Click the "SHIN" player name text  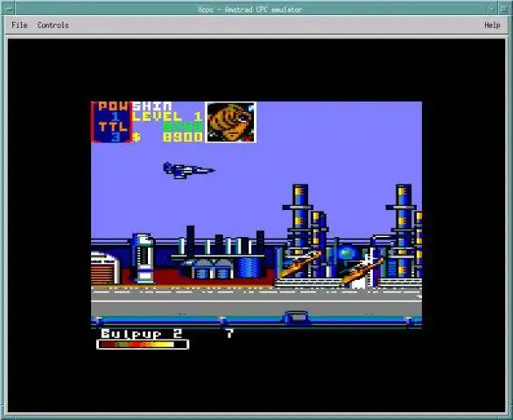point(152,106)
